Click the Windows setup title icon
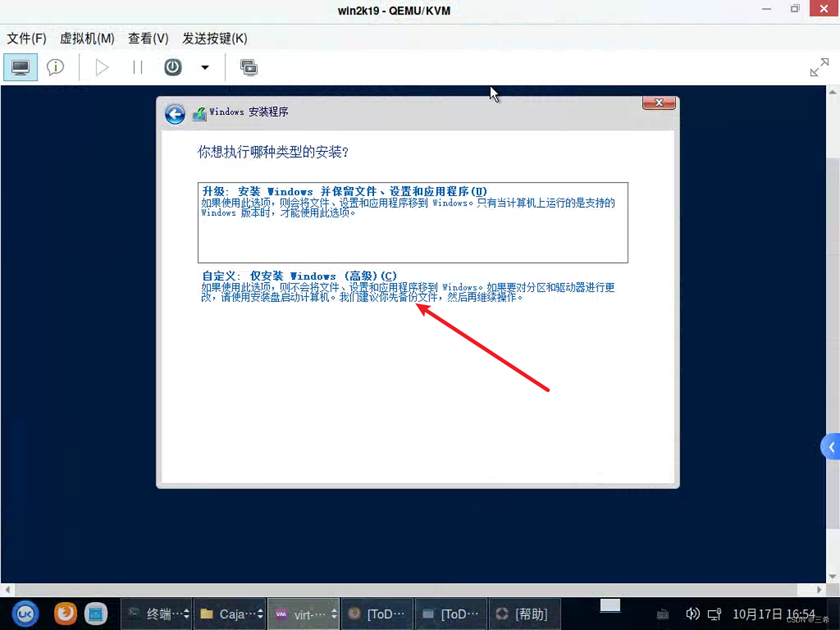 pos(199,114)
